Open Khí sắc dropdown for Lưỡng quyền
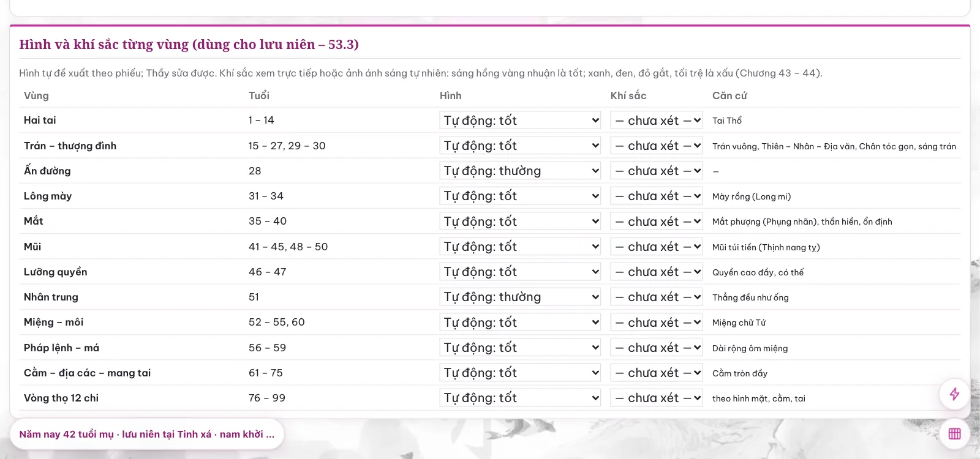Screen dimensions: 980x459 [x=656, y=272]
